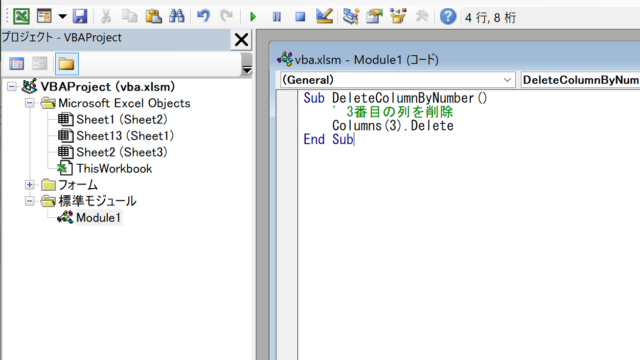Expand the フォーム folder node
640x360 pixels.
click(29, 184)
